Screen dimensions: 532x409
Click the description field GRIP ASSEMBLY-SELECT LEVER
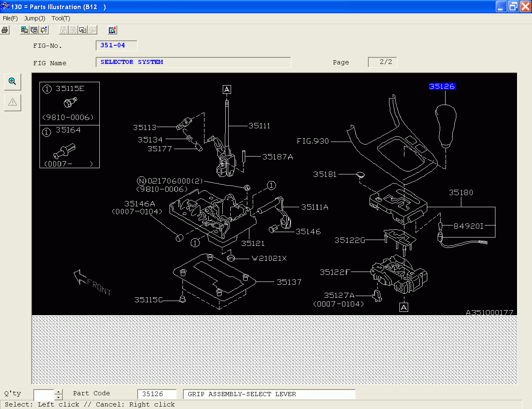pyautogui.click(x=269, y=394)
